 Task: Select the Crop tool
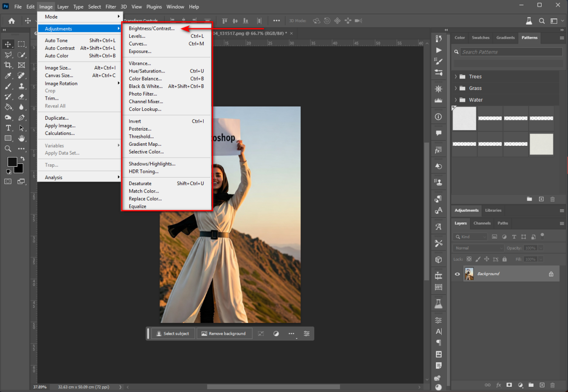pyautogui.click(x=9, y=65)
